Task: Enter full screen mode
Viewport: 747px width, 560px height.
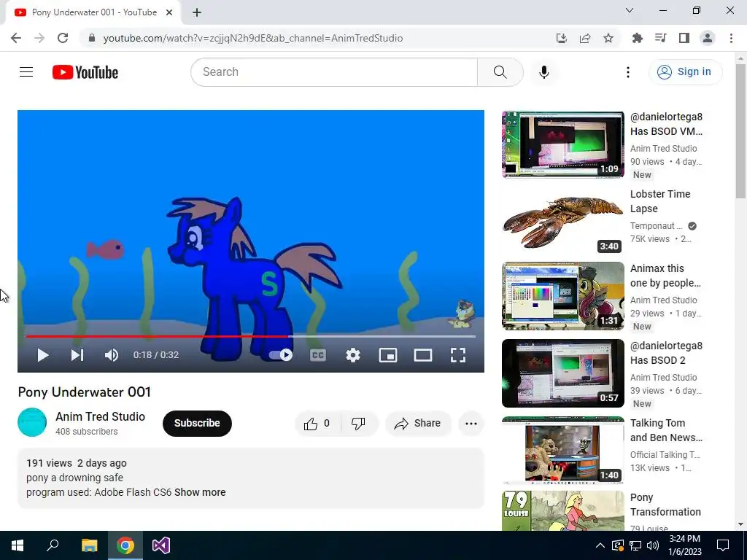Action: (458, 355)
